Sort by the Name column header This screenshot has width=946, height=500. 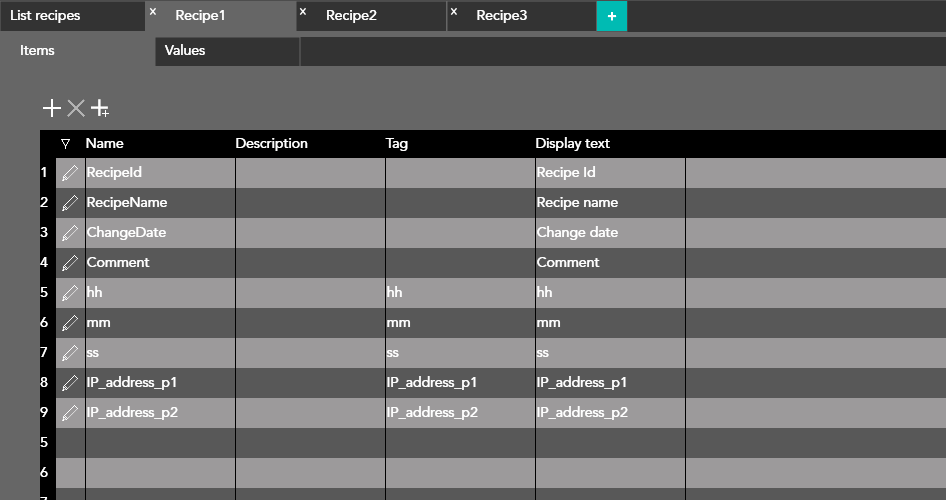click(105, 144)
